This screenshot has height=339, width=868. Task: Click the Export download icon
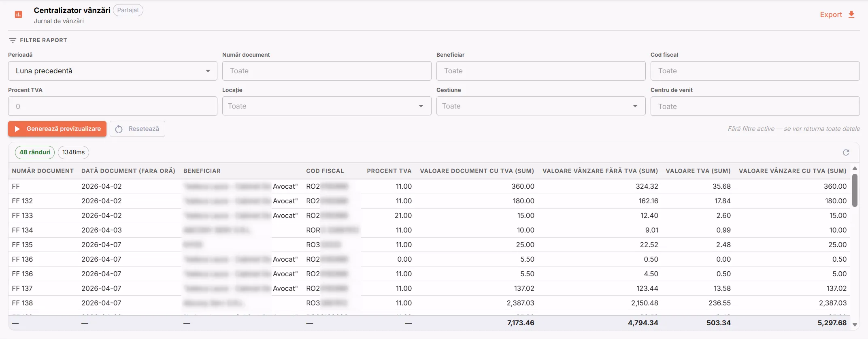pyautogui.click(x=851, y=15)
